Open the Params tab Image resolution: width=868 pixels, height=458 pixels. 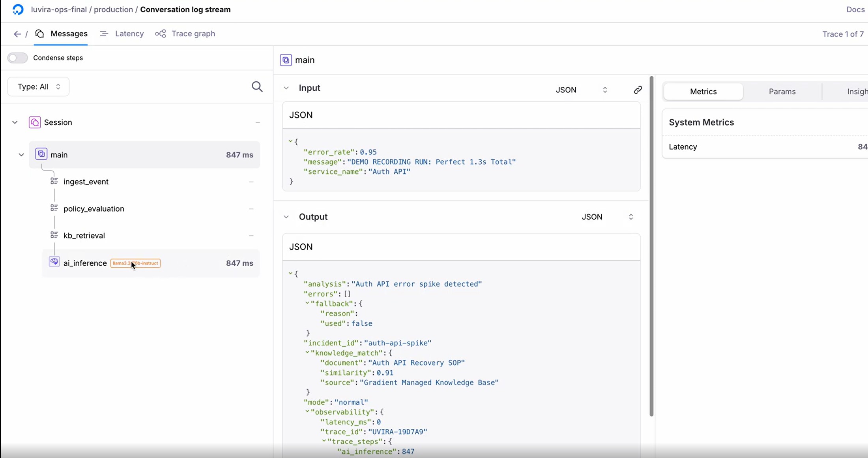tap(782, 92)
